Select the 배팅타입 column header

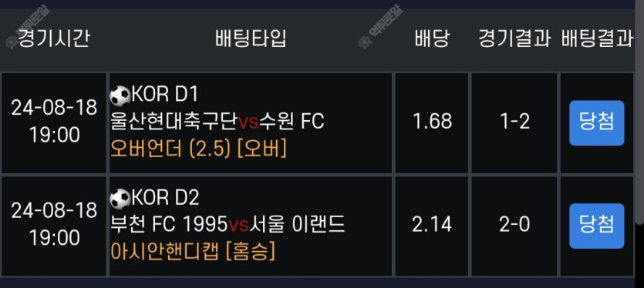pos(251,39)
